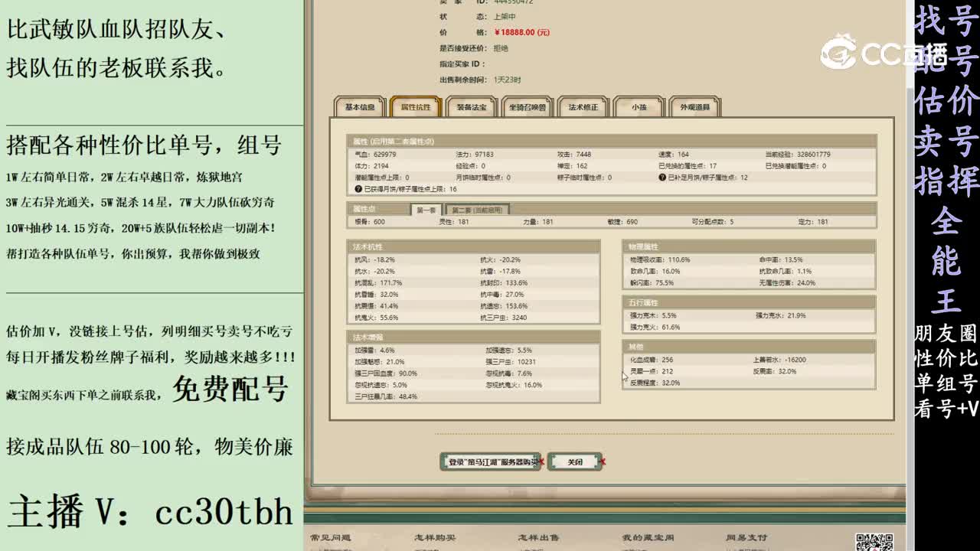
Task: Click the 禅定: 162 value
Action: (573, 166)
